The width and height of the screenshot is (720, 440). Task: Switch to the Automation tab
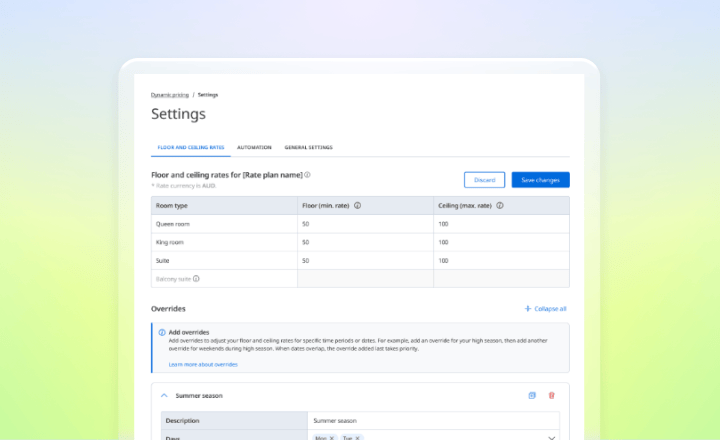tap(254, 147)
